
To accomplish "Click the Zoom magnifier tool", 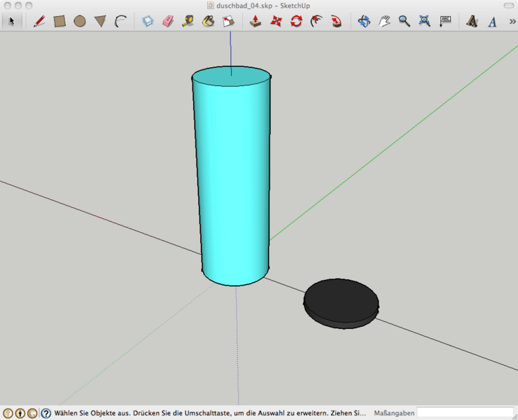I will point(404,21).
